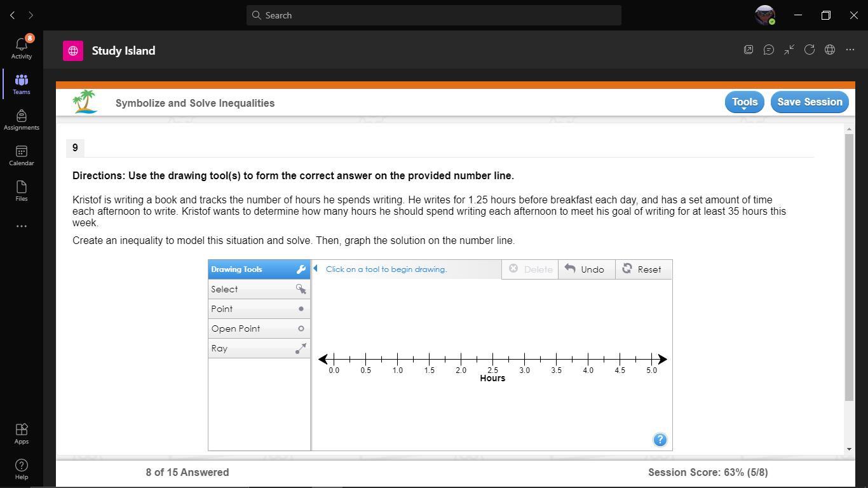
Task: Click the Session Score 63% text
Action: pos(708,472)
